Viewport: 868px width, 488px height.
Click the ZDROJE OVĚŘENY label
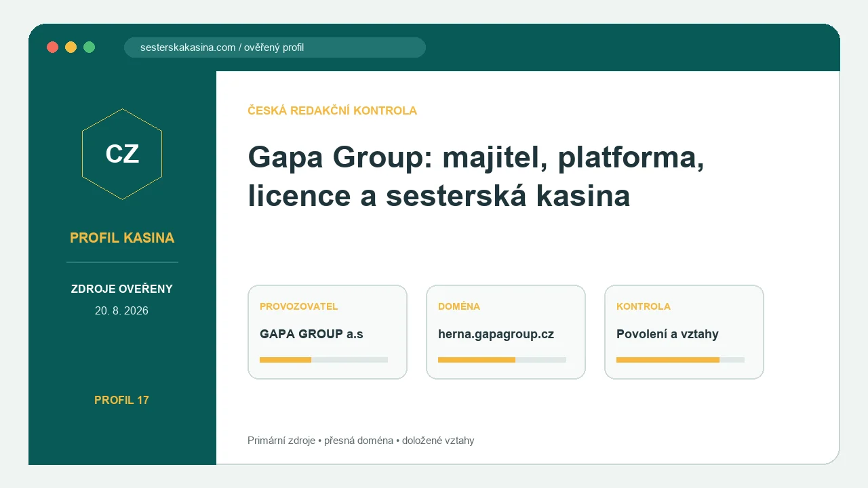(122, 289)
